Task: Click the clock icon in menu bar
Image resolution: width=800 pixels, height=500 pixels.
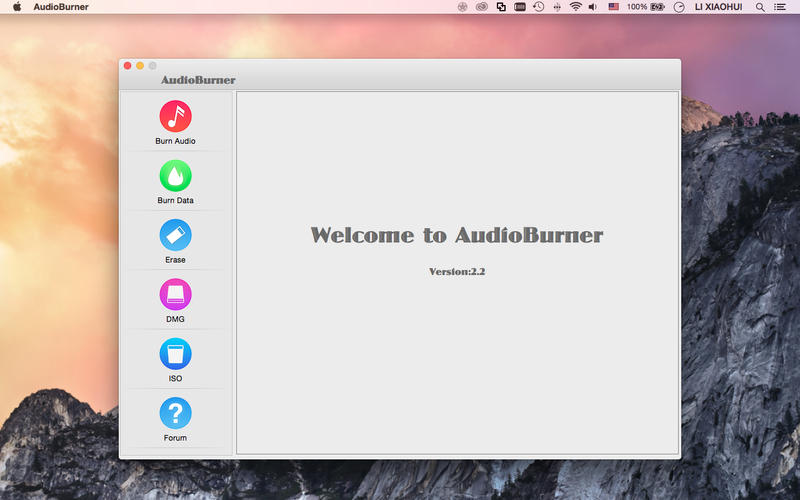Action: (x=679, y=7)
